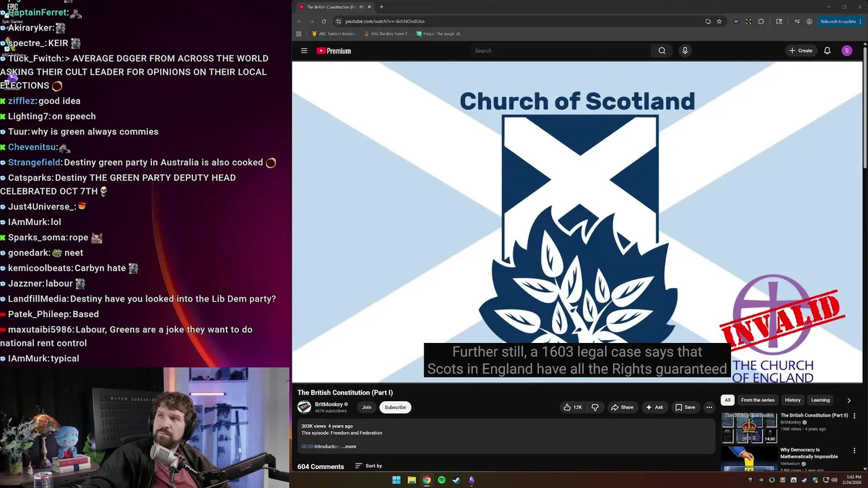Click the YouTube search magnifier button
Viewport: 868px width, 488px height.
click(662, 51)
